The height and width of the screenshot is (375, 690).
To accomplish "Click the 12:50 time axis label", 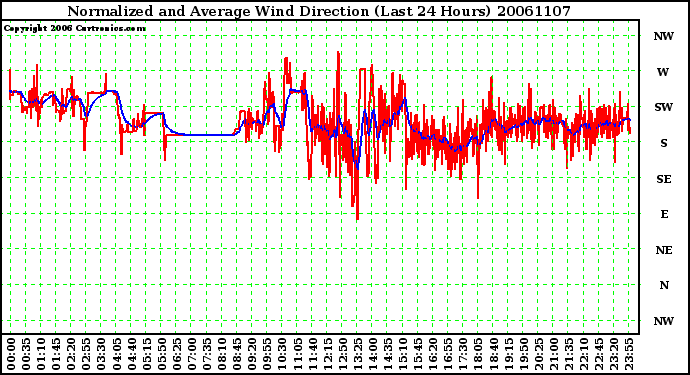I will pos(342,354).
